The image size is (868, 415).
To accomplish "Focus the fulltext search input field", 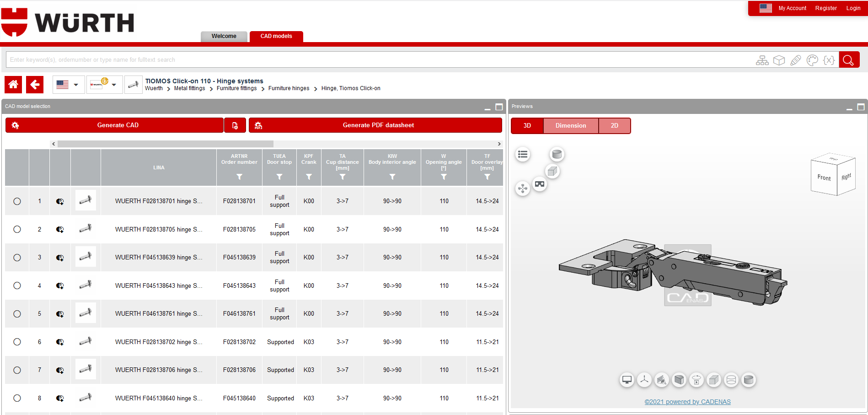I will click(380, 60).
